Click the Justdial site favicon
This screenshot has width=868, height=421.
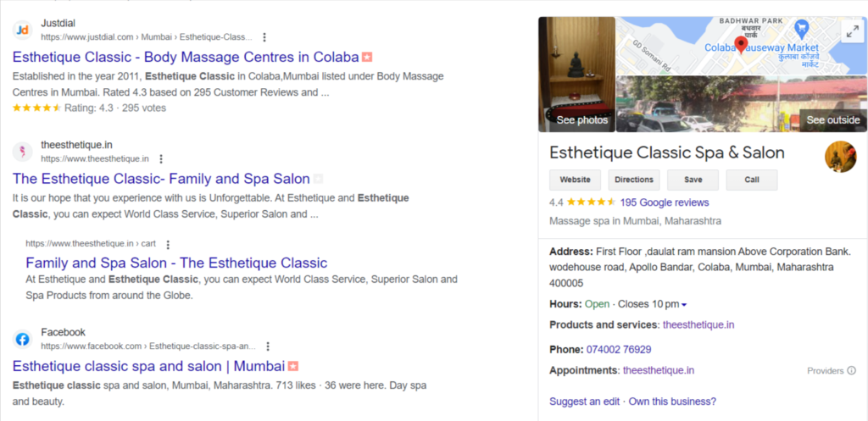click(x=22, y=30)
